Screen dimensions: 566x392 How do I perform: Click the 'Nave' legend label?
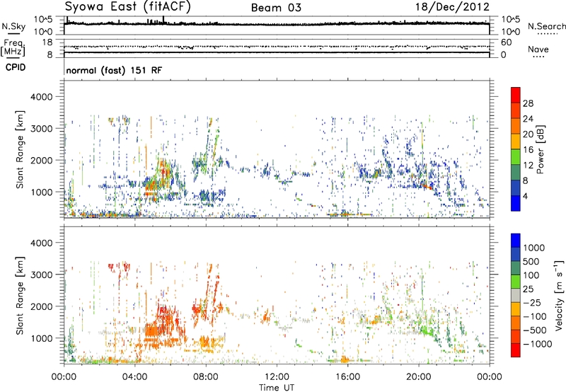point(538,50)
